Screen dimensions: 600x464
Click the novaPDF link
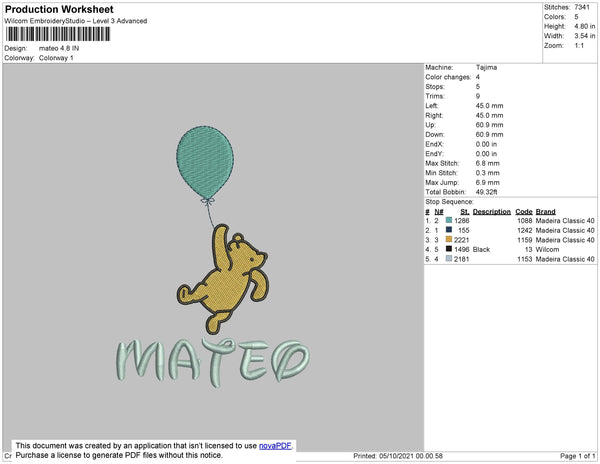(275, 446)
